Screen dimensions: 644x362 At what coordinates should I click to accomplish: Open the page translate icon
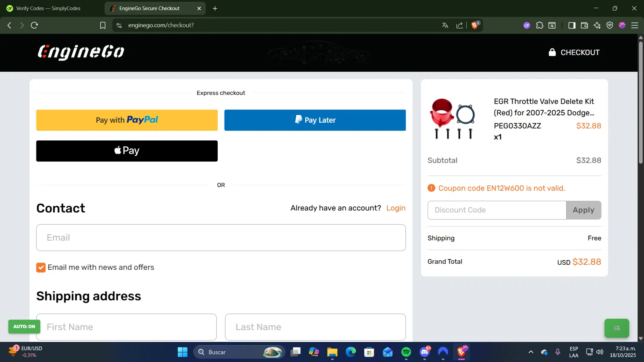click(x=445, y=25)
